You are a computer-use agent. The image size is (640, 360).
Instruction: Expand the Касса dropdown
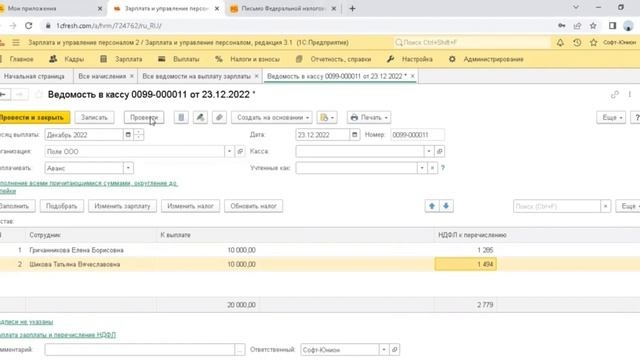pyautogui.click(x=429, y=151)
